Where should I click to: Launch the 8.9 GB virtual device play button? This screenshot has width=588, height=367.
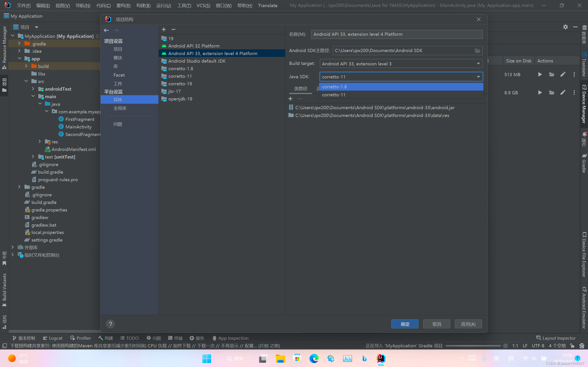click(540, 92)
